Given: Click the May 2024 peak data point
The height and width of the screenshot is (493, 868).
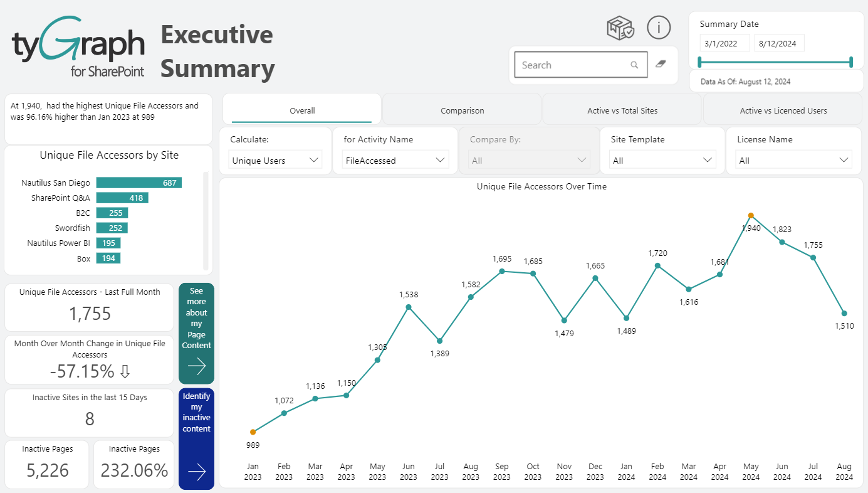Looking at the screenshot, I should (x=751, y=215).
